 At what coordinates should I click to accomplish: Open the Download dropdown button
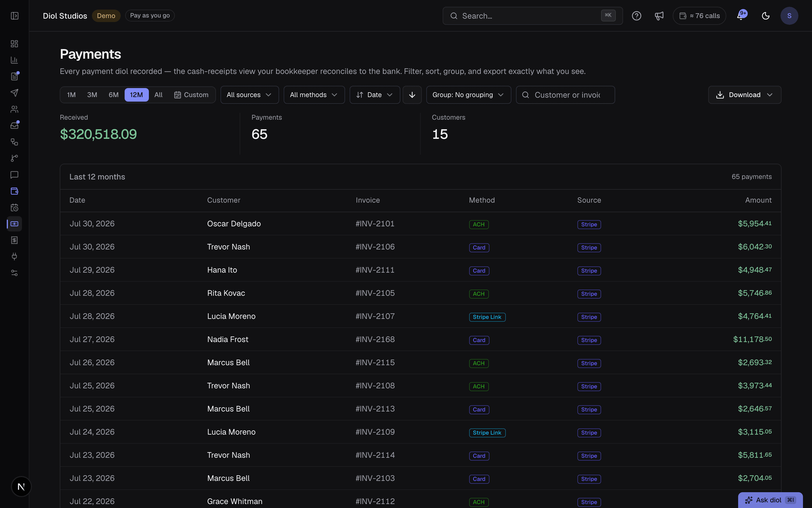click(745, 95)
